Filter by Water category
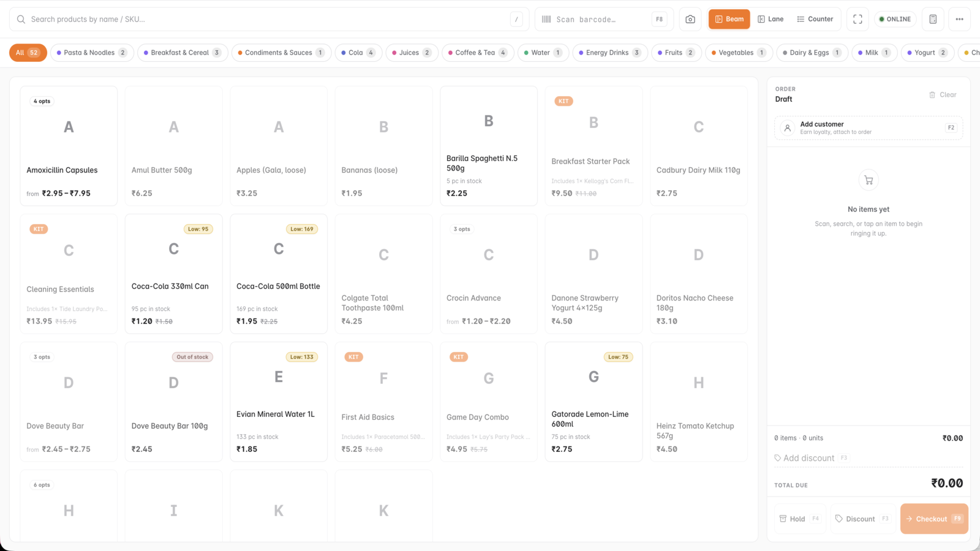Image resolution: width=980 pixels, height=551 pixels. tap(543, 53)
